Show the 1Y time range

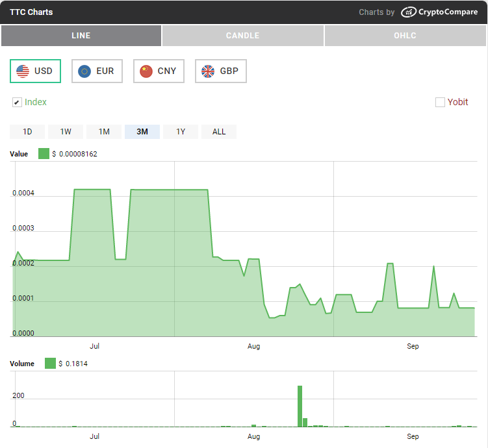181,132
